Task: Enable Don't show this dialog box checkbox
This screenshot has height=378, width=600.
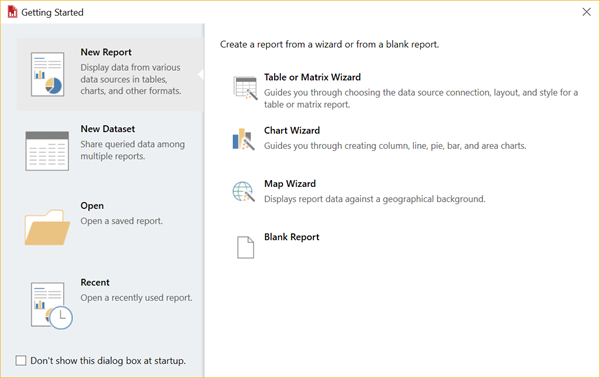Action: point(21,360)
